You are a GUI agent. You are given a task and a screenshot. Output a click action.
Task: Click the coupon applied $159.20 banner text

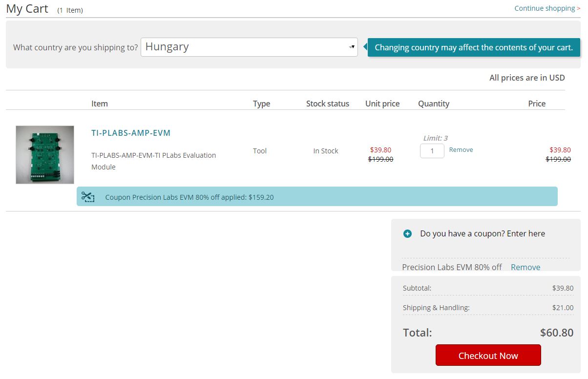(x=189, y=197)
